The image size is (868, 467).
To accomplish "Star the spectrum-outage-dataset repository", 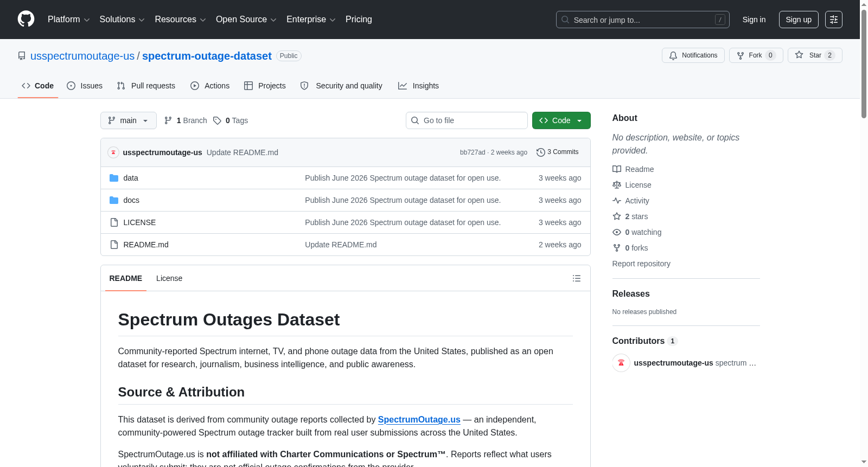I will pos(815,55).
